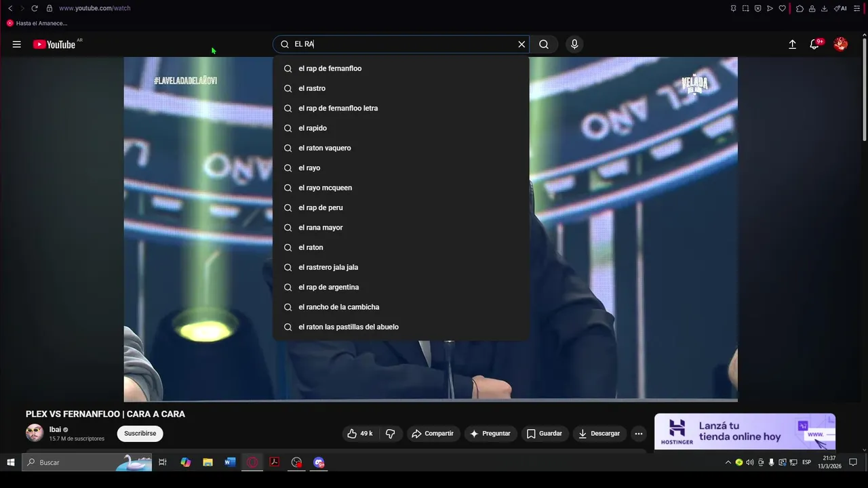Open the YouTube guide hamburger menu

pos(16,44)
